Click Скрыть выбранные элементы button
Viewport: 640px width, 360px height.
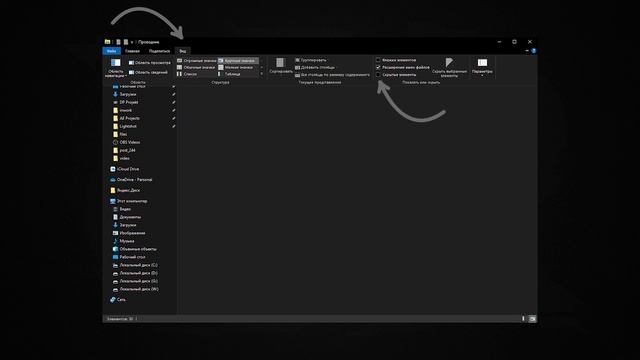click(x=449, y=67)
